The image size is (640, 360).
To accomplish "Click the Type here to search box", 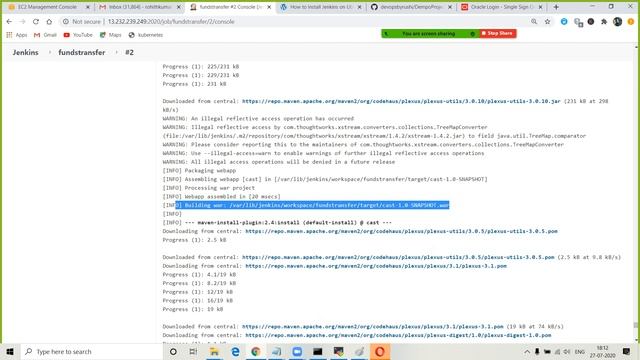I will (91, 351).
